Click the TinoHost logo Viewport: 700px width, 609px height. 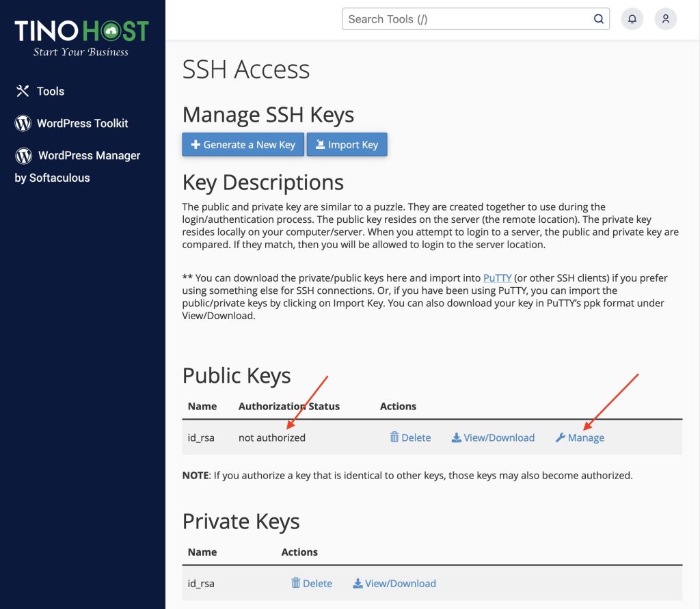(81, 38)
